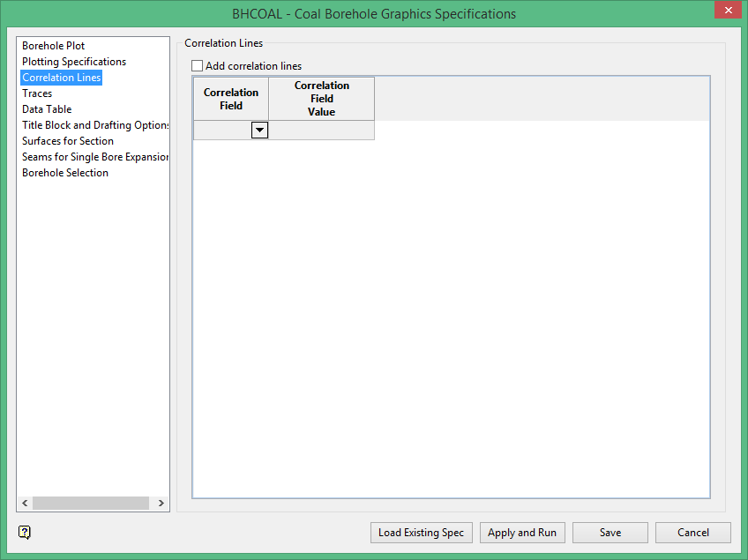Click the list's scroll left arrow
The width and height of the screenshot is (748, 560).
pyautogui.click(x=25, y=504)
